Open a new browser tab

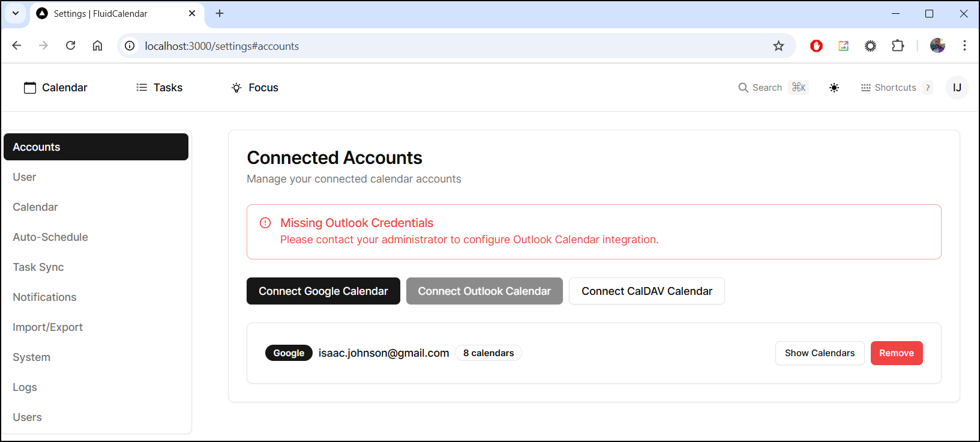point(220,13)
